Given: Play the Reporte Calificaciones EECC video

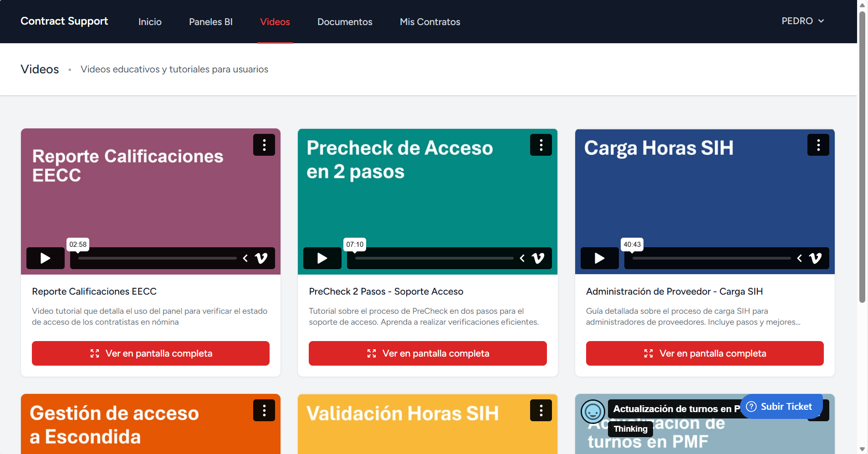Looking at the screenshot, I should pos(46,258).
